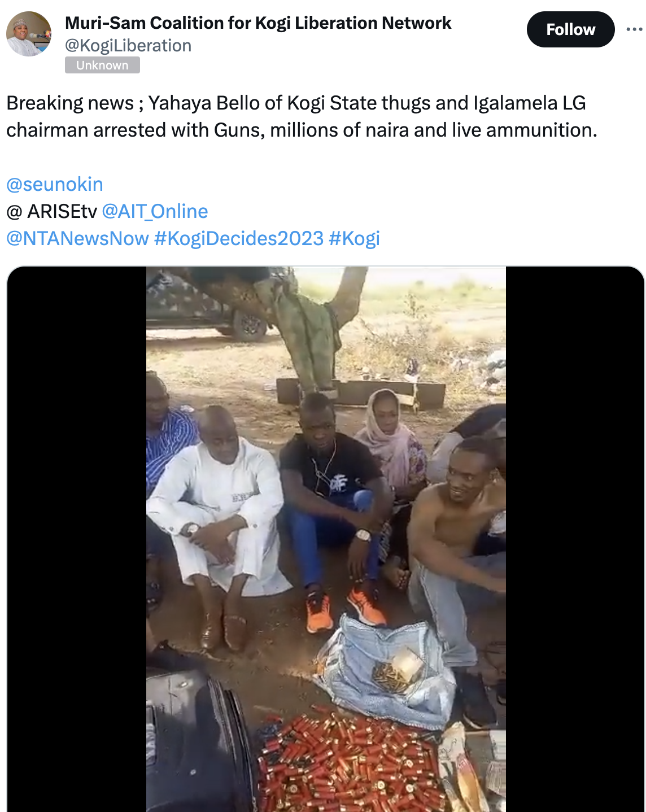646x812 pixels.
Task: Browse the #KogiDecides2023 hashtag
Action: (x=239, y=238)
